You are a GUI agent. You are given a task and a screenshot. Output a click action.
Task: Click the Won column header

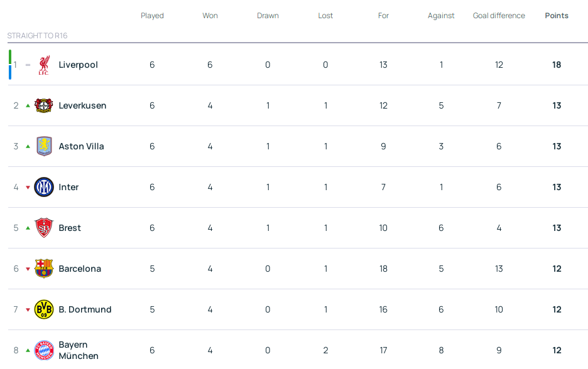pyautogui.click(x=210, y=16)
